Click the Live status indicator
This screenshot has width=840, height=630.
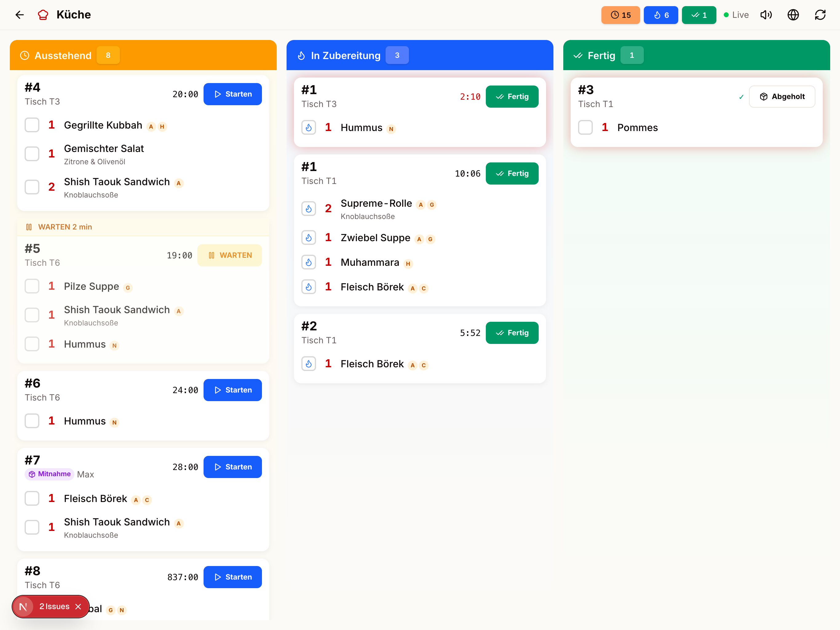pos(736,15)
